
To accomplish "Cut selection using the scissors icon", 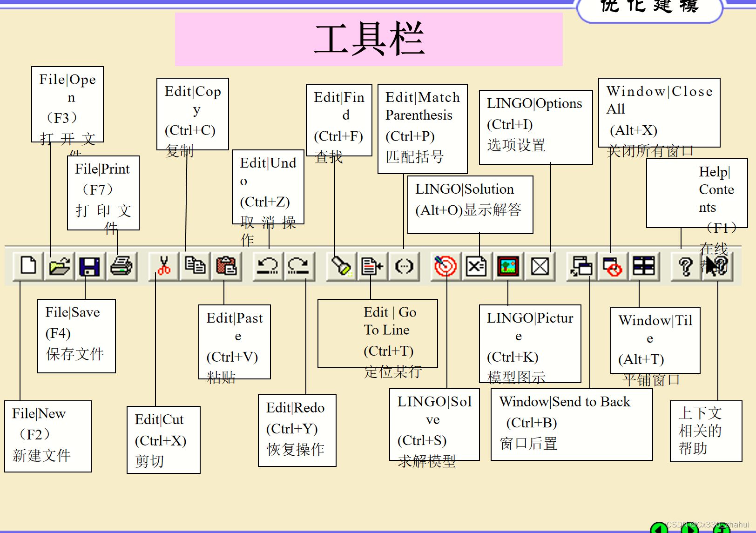I will [163, 266].
